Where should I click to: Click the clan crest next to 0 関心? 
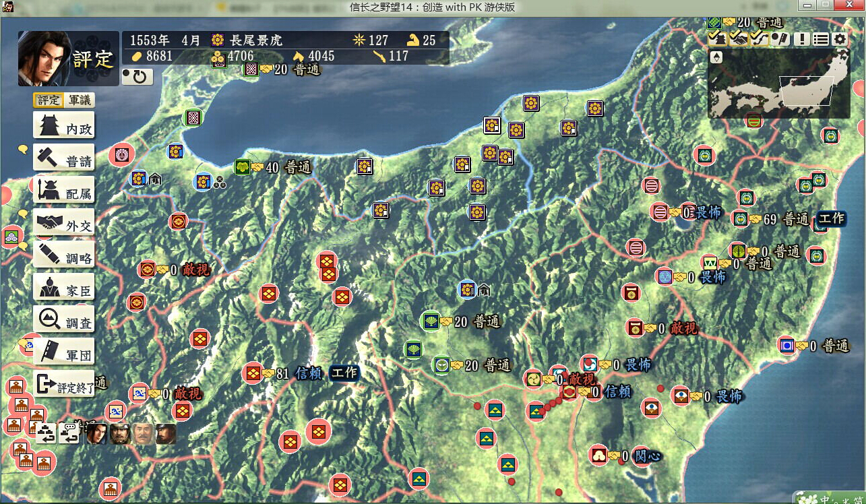pyautogui.click(x=598, y=455)
